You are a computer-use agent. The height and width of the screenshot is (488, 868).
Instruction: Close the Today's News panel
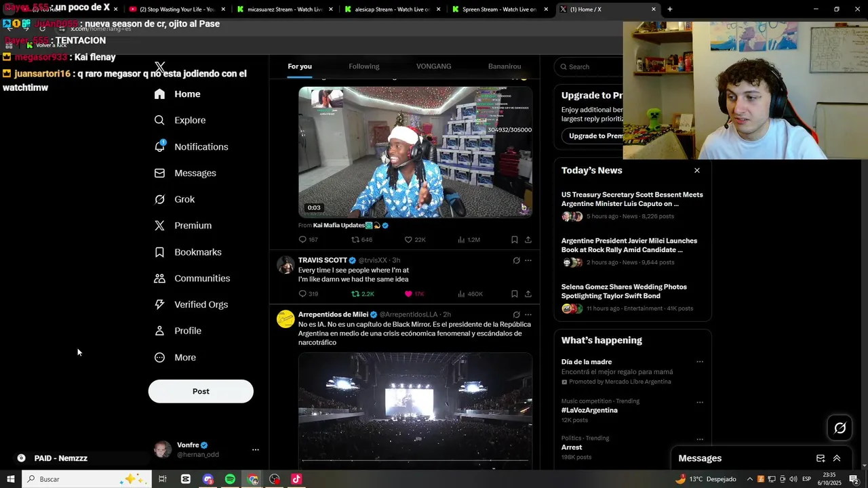(696, 170)
